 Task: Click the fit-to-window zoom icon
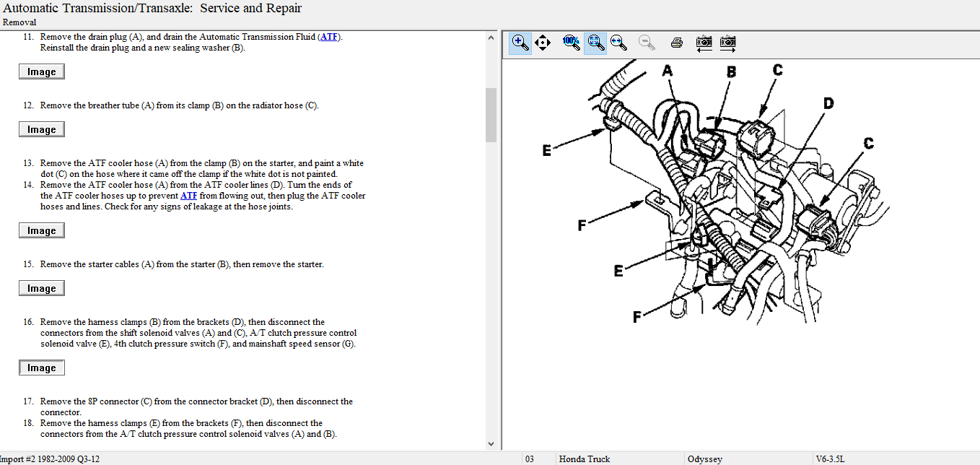tap(595, 43)
